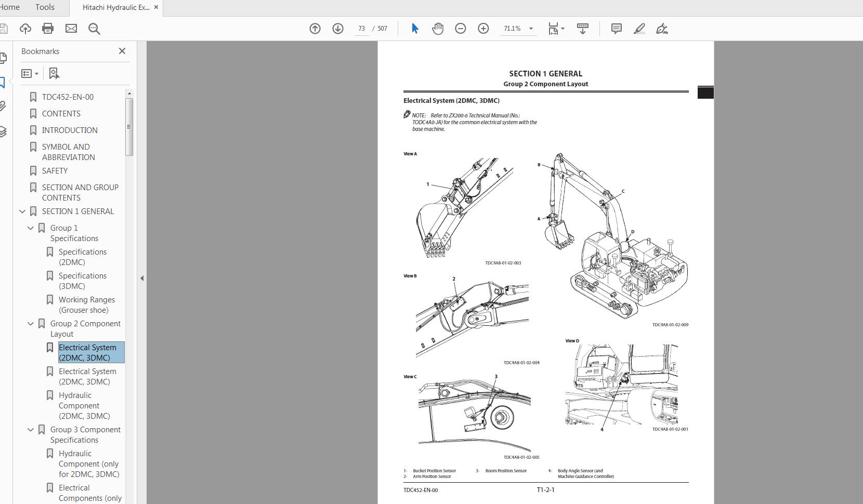Switch to the Hitachi Hydraulic Ex document tab

(115, 7)
